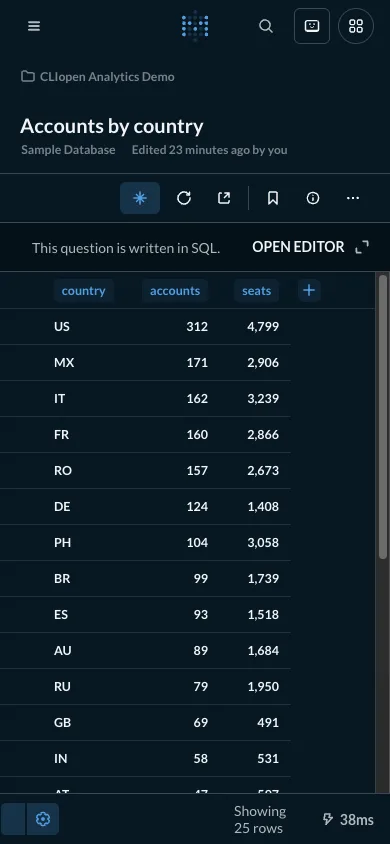
Task: Click seats value 3,239
Action: (x=263, y=398)
